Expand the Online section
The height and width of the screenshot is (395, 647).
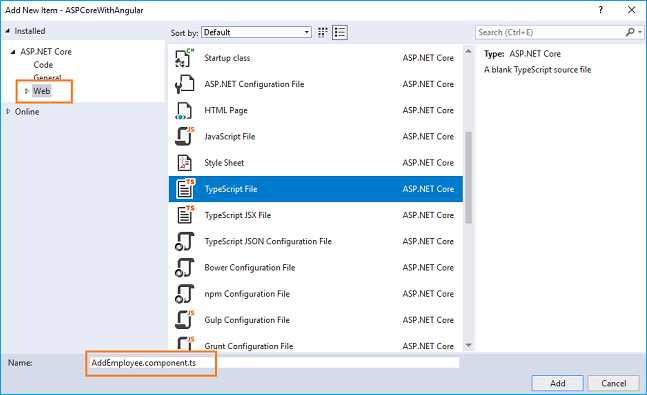pos(8,111)
